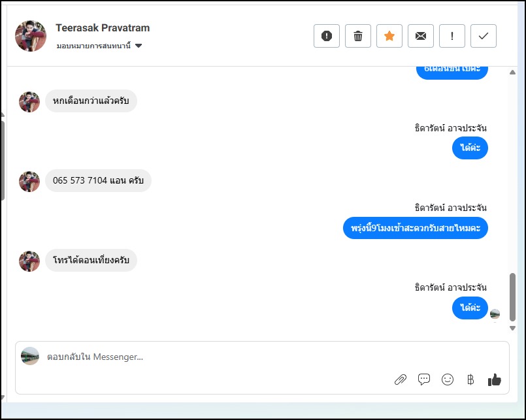Click the baht payment request icon
The image size is (526, 420).
click(470, 380)
